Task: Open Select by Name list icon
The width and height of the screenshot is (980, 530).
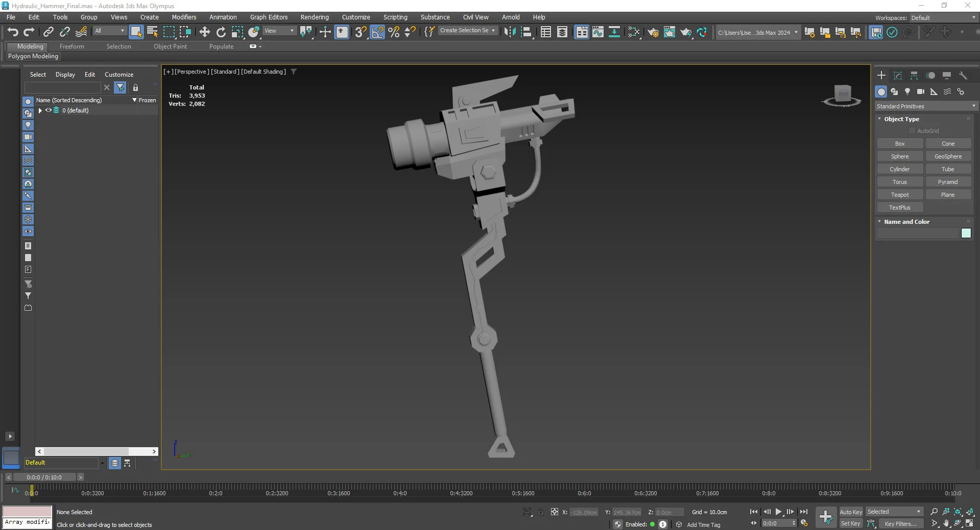Action: tap(152, 32)
